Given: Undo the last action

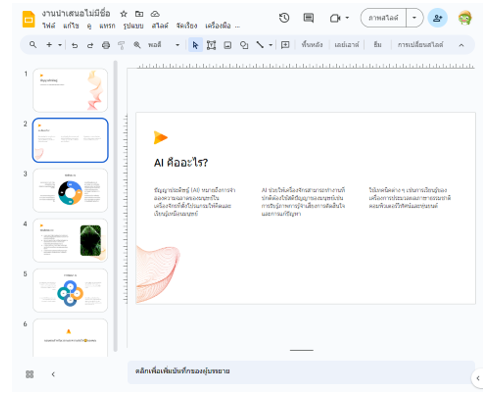Looking at the screenshot, I should click(x=75, y=45).
